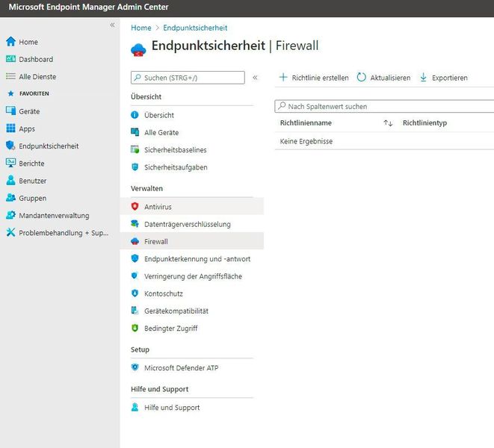This screenshot has width=494, height=448.
Task: Open Datenträgerverschlüsselung menu item
Action: pos(192,224)
